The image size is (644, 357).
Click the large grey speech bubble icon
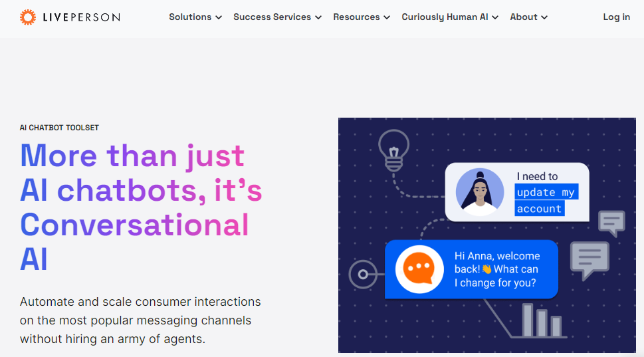pyautogui.click(x=590, y=261)
